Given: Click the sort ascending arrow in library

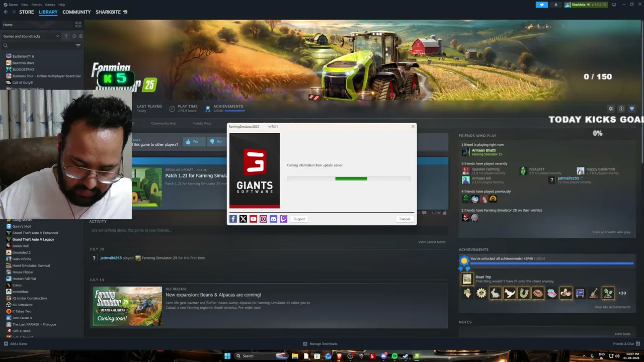Looking at the screenshot, I should click(x=66, y=36).
